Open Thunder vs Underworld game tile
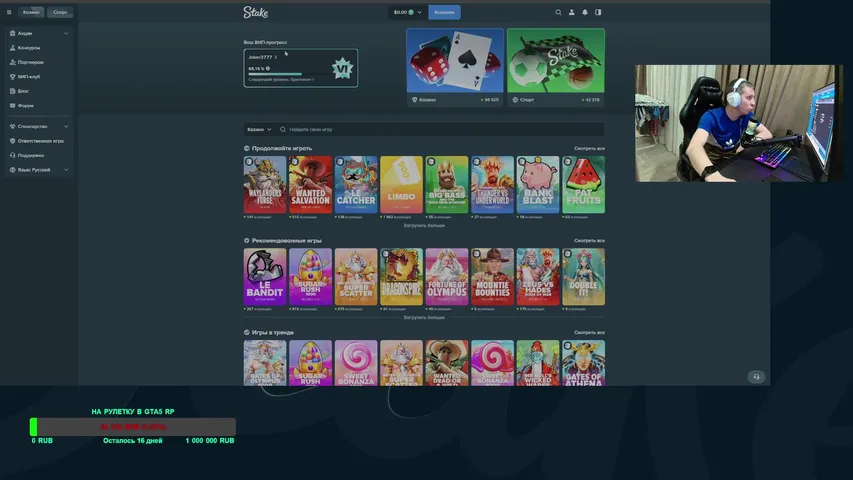The width and height of the screenshot is (853, 480). coord(492,184)
